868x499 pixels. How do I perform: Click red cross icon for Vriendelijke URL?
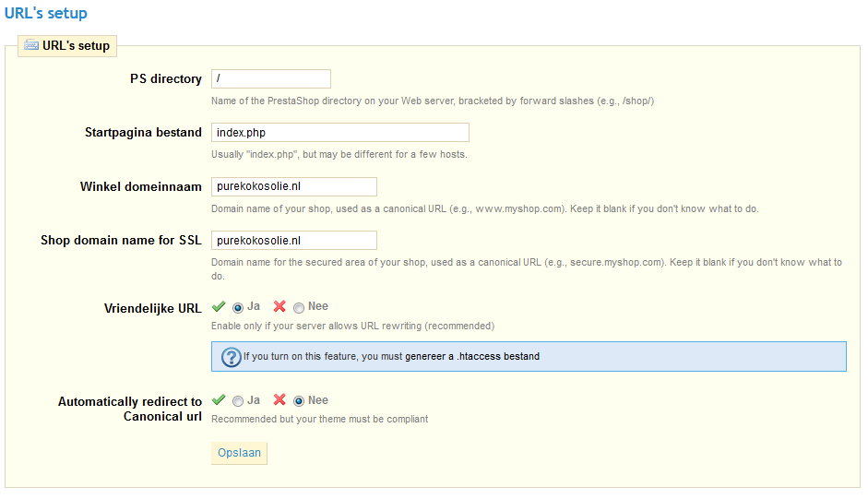(x=279, y=306)
